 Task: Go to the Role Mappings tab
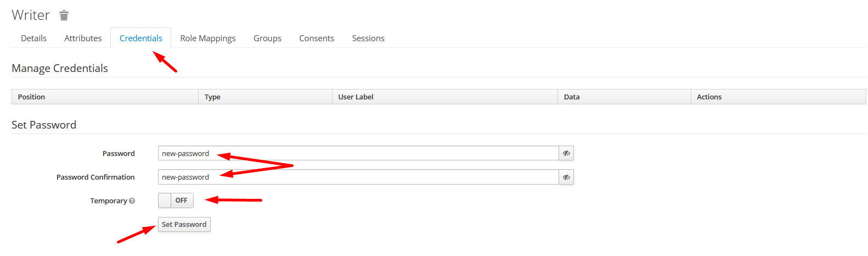point(208,38)
